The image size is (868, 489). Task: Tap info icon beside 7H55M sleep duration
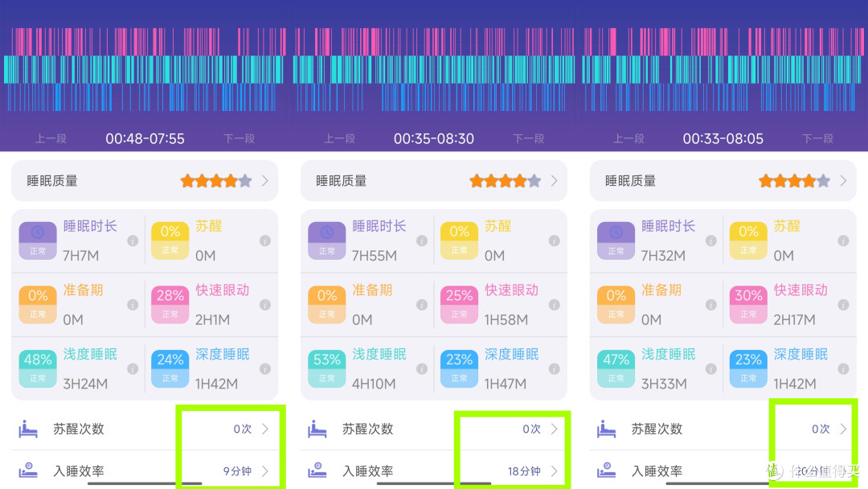(422, 240)
